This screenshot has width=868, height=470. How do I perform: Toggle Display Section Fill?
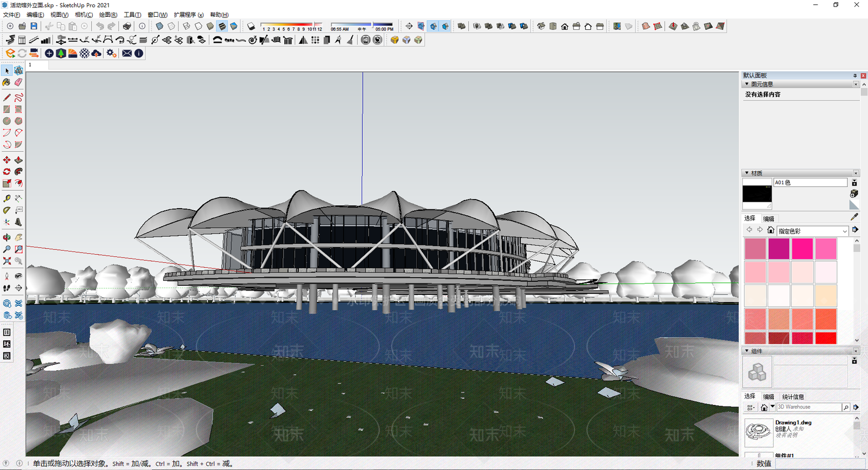point(445,26)
